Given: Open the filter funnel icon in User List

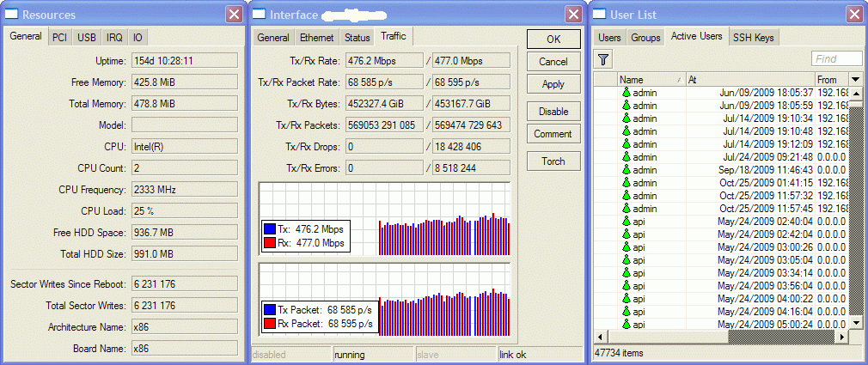Looking at the screenshot, I should (602, 58).
